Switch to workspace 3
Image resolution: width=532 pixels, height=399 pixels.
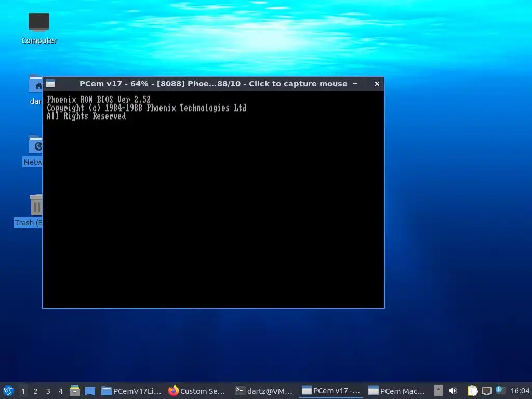(48, 391)
